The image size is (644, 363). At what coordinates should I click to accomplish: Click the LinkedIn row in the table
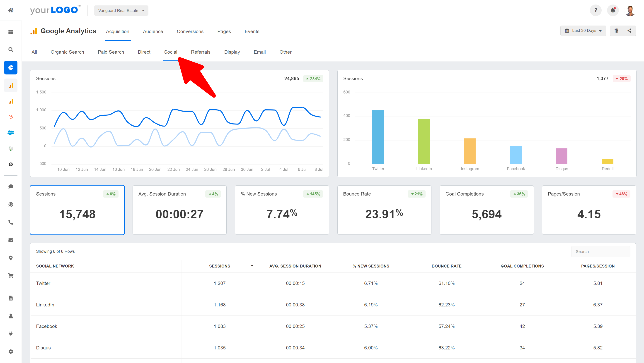(x=333, y=305)
